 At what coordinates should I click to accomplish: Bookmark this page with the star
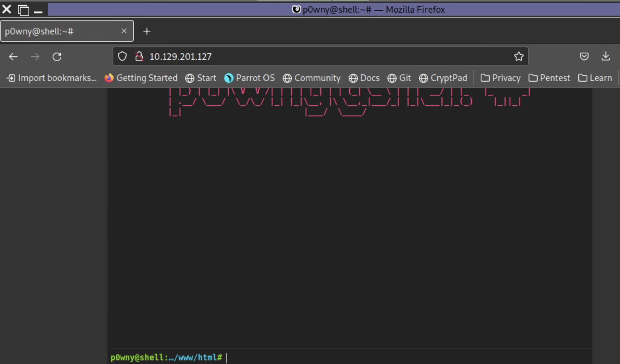(x=519, y=57)
